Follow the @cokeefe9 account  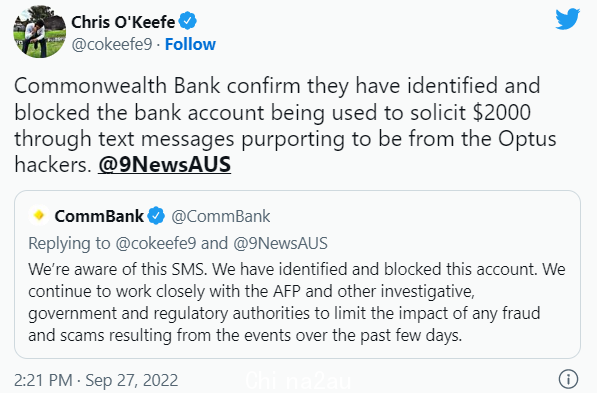[190, 44]
